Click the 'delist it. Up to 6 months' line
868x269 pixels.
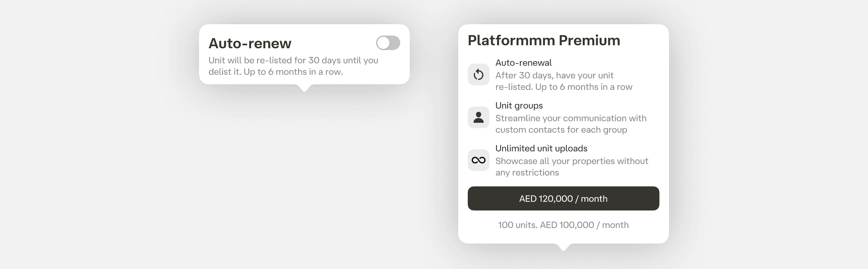click(x=275, y=72)
